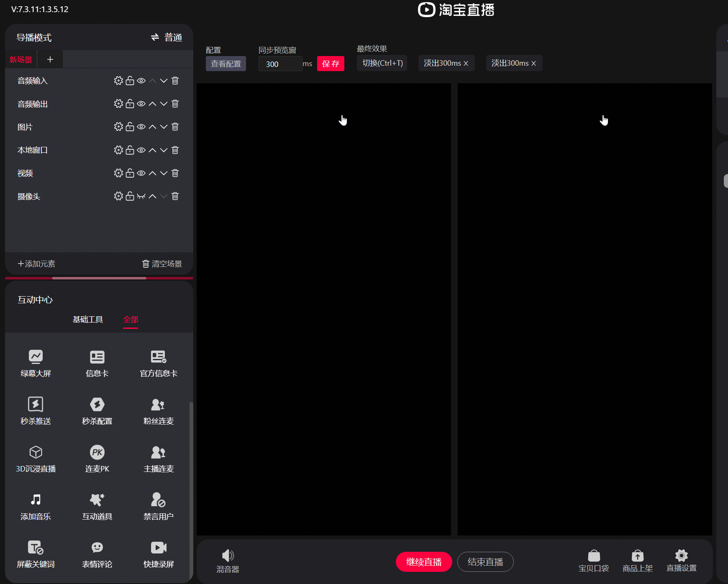The height and width of the screenshot is (584, 728).
Task: Click 结束直播 end live button
Action: pyautogui.click(x=485, y=562)
